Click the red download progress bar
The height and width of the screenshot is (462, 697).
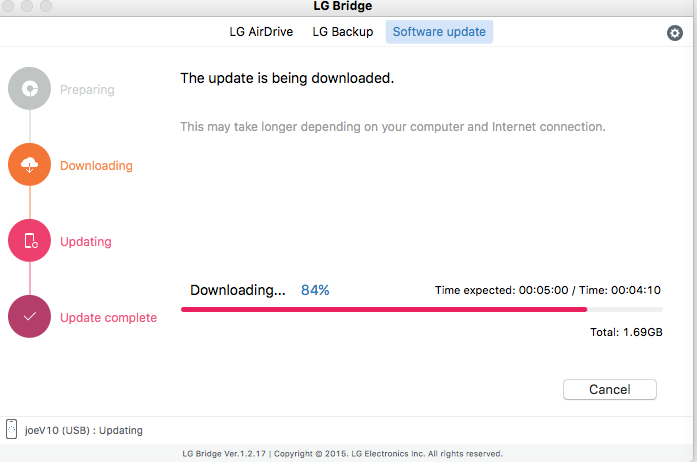coord(422,309)
